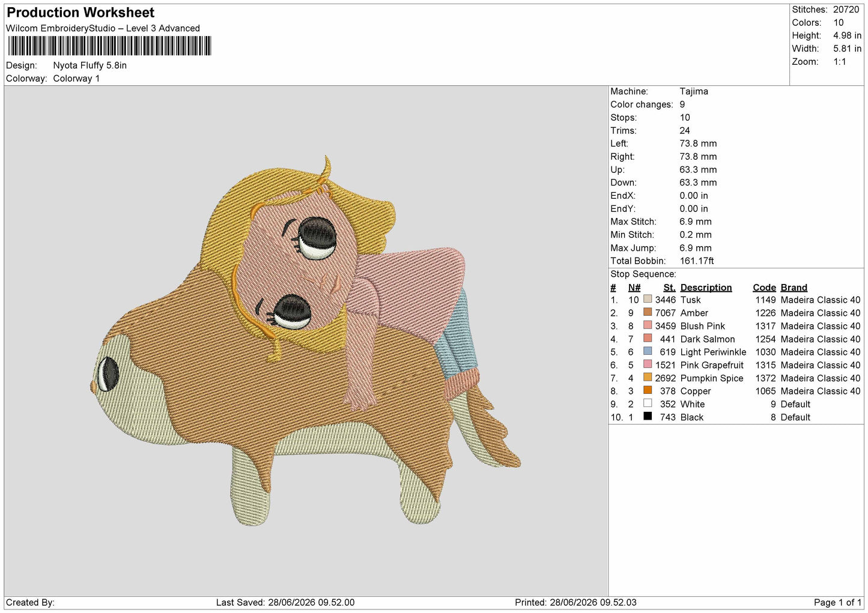Click thread code '1065'
868x613 pixels.
(765, 391)
